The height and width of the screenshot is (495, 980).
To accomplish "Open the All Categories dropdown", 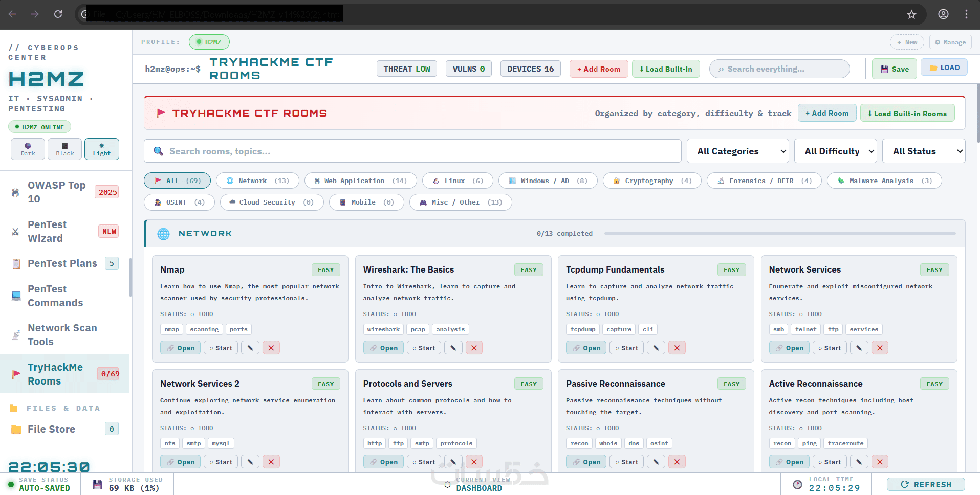I will click(738, 151).
